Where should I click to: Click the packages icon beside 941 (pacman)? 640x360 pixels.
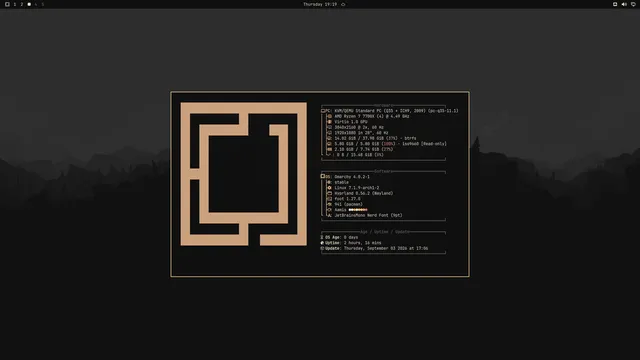330,204
